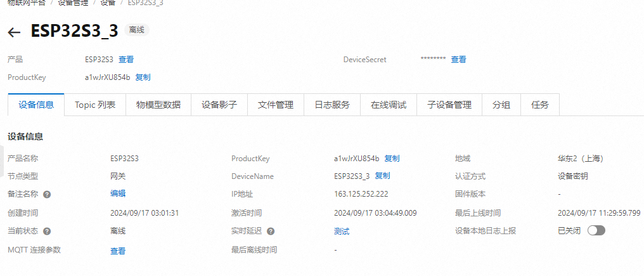This screenshot has width=644, height=276.
Task: Click 查看 to reveal the DeviceSecret
Action: click(x=458, y=60)
